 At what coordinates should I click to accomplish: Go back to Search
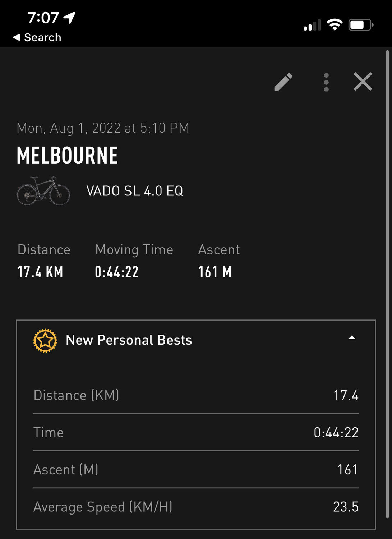(37, 37)
